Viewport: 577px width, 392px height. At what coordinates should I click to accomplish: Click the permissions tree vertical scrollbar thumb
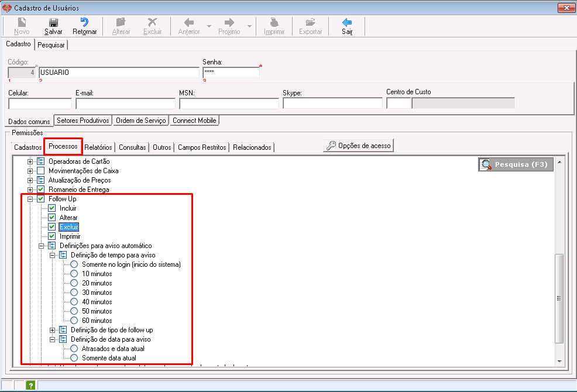pyautogui.click(x=559, y=298)
